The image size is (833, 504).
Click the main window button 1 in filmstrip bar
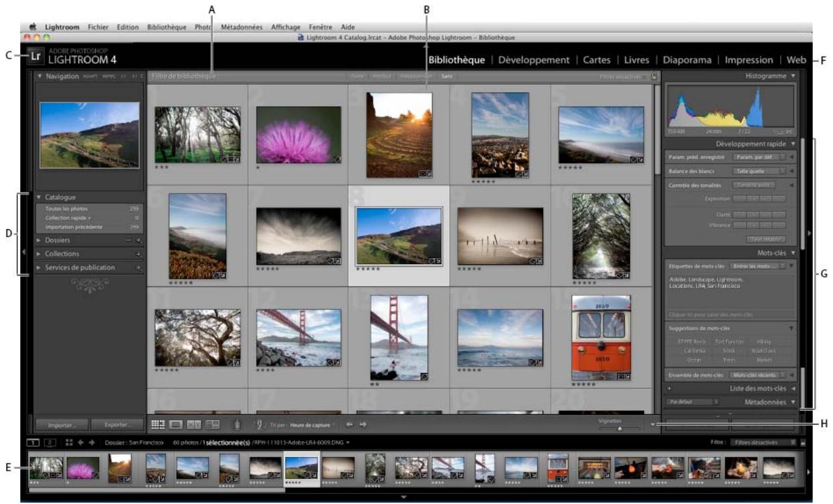coord(32,443)
